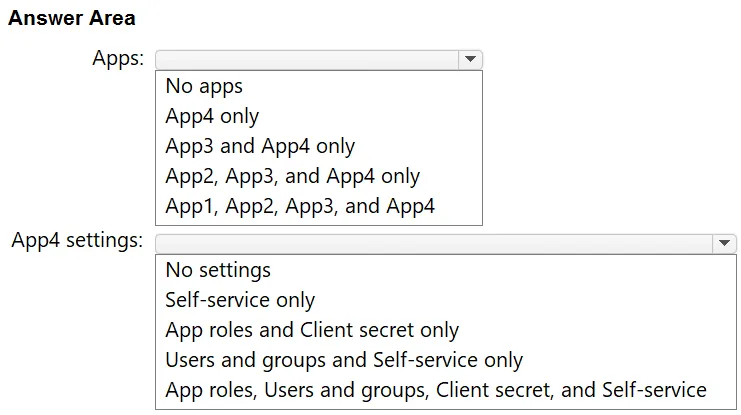This screenshot has width=741, height=415.
Task: Click blank space below App1 option in Apps list
Action: (319, 221)
